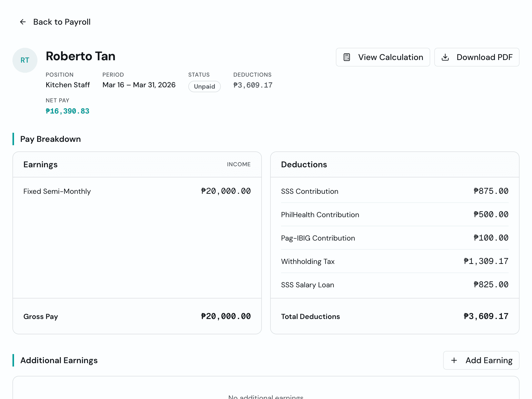Click the Fixed Semi-Monthly row label
This screenshot has width=532, height=399.
pyautogui.click(x=57, y=191)
